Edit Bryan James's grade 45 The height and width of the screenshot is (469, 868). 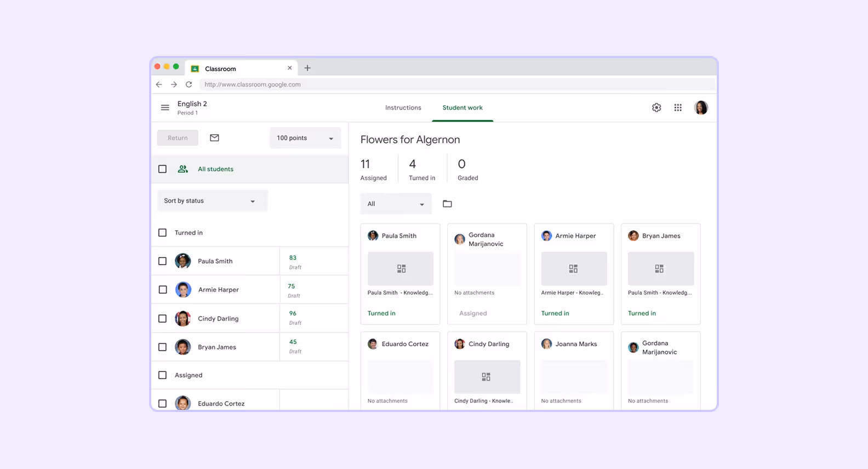pyautogui.click(x=293, y=341)
